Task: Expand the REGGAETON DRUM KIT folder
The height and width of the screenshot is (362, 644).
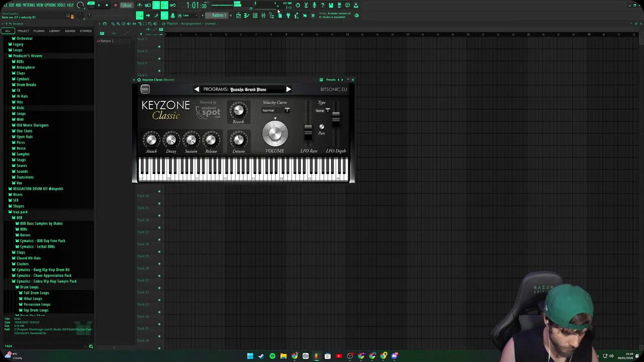Action: [38, 189]
